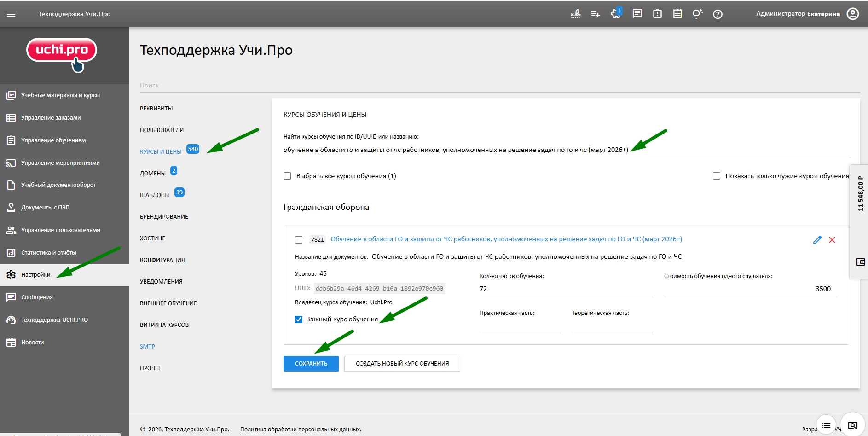Open the Уведомления settings section
Screen dimensions: 868x436
click(161, 282)
